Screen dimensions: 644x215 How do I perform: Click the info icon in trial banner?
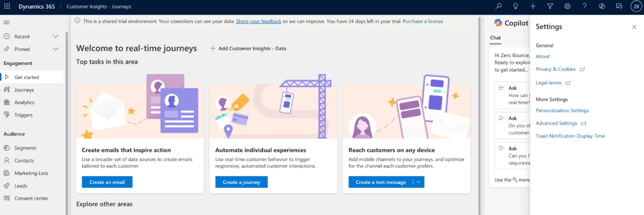click(x=77, y=21)
